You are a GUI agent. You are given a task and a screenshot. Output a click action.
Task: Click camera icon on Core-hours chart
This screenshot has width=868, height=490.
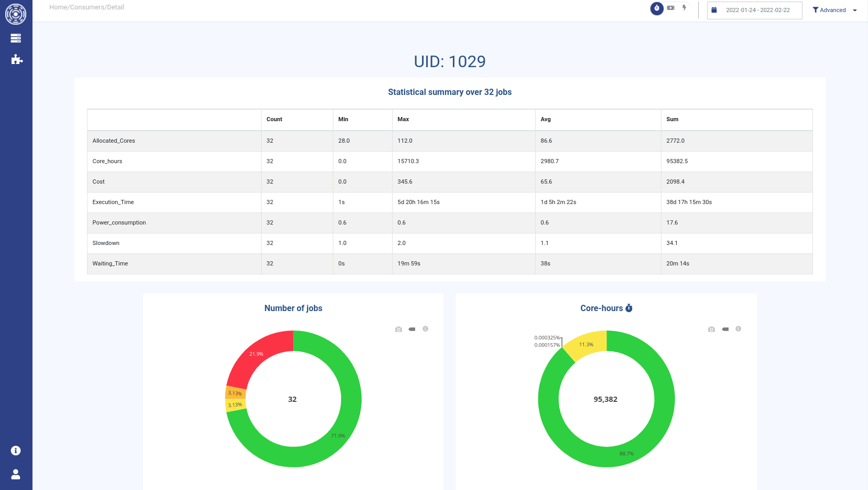pyautogui.click(x=711, y=329)
